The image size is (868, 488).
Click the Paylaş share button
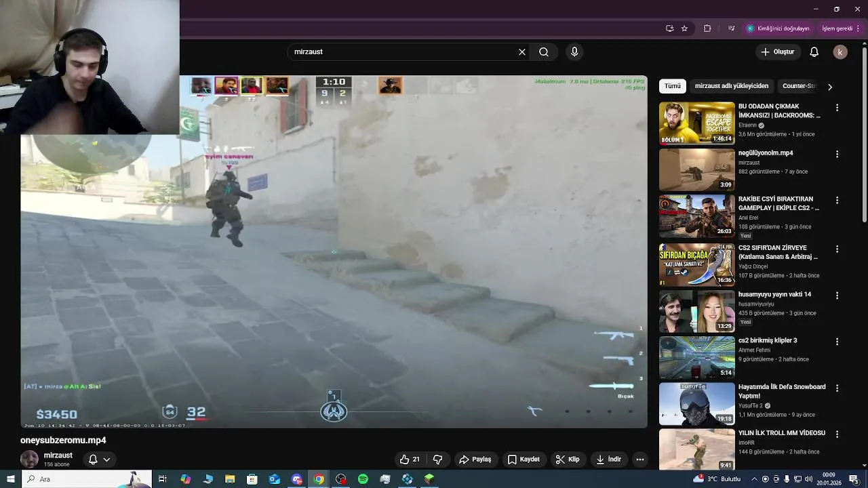point(475,460)
